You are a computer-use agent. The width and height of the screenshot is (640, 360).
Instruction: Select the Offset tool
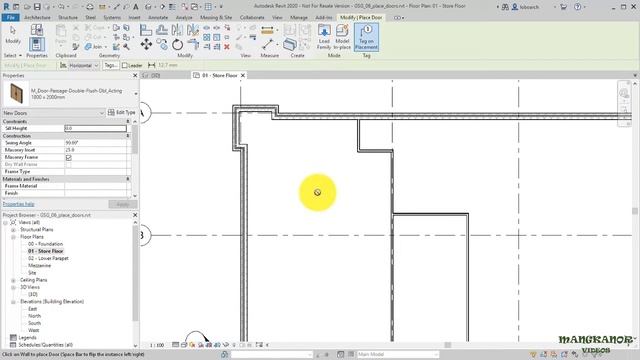162,30
